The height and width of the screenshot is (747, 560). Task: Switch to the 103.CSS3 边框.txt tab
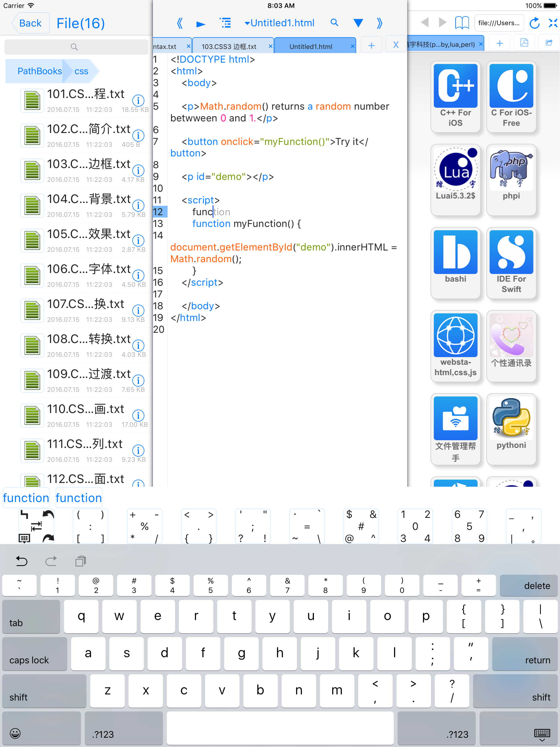tap(229, 46)
